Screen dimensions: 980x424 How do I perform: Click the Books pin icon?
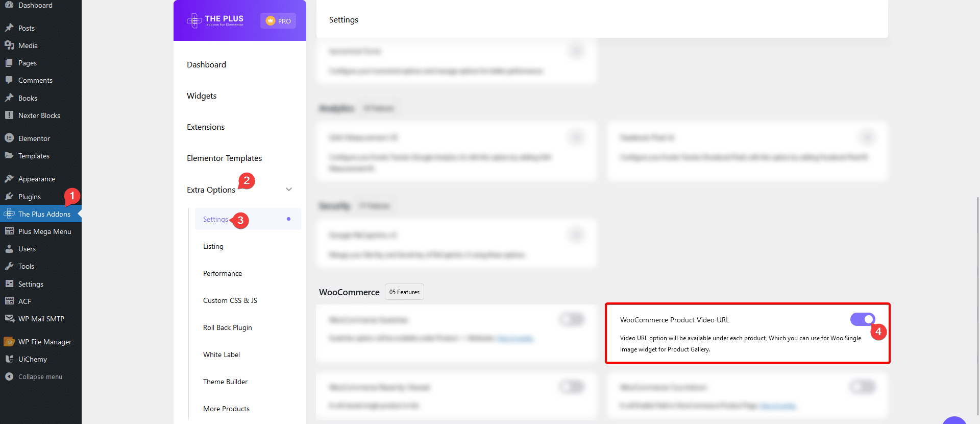[9, 98]
